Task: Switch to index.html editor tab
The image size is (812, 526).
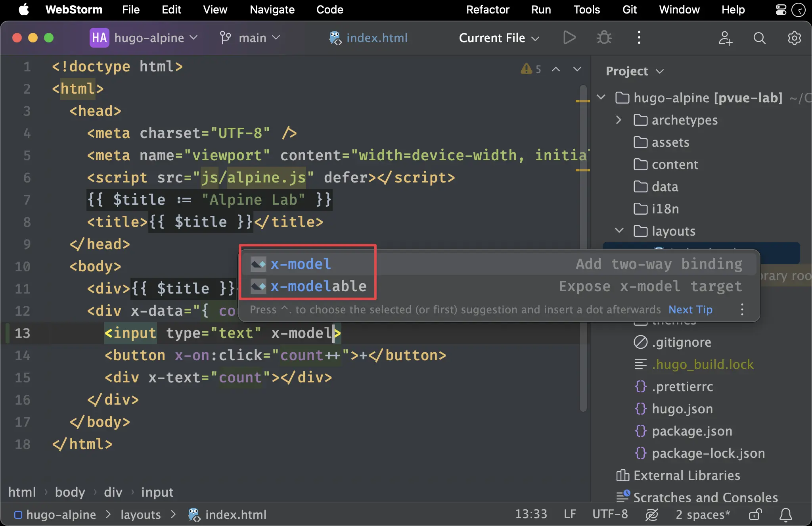Action: (x=368, y=38)
